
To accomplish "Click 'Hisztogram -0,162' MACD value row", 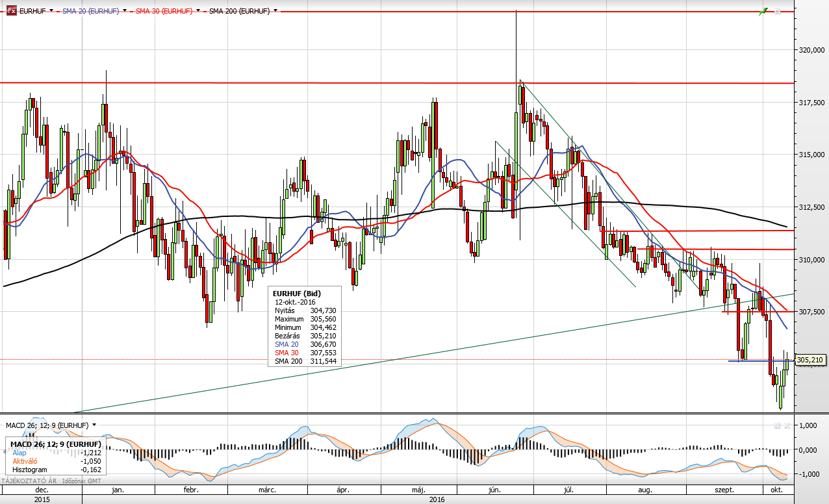I will point(56,469).
